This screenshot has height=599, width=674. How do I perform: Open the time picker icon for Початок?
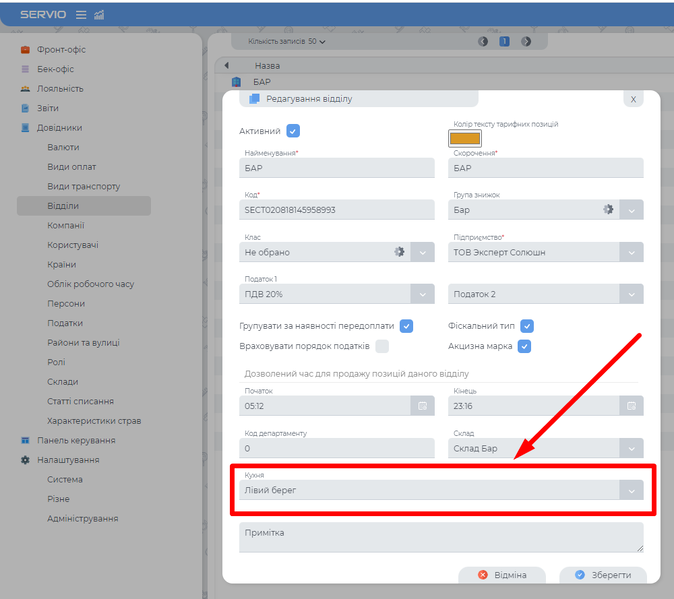coord(423,405)
